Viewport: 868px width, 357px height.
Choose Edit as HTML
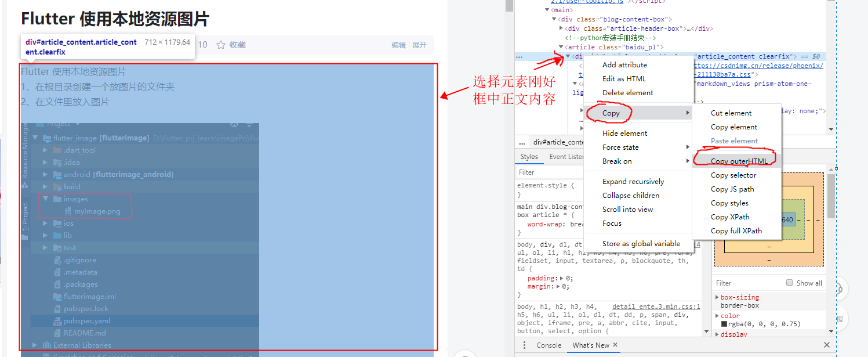click(638, 79)
